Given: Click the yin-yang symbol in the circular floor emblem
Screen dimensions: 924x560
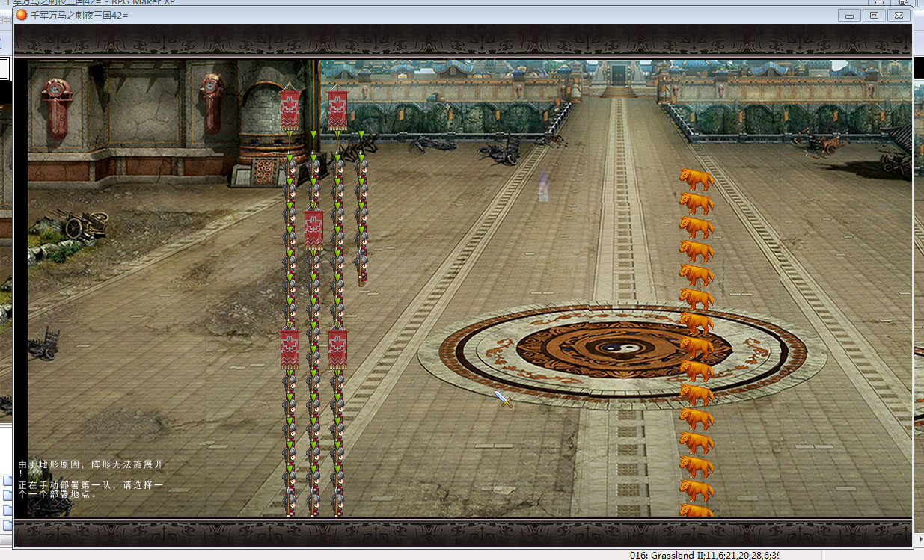Looking at the screenshot, I should [x=622, y=348].
